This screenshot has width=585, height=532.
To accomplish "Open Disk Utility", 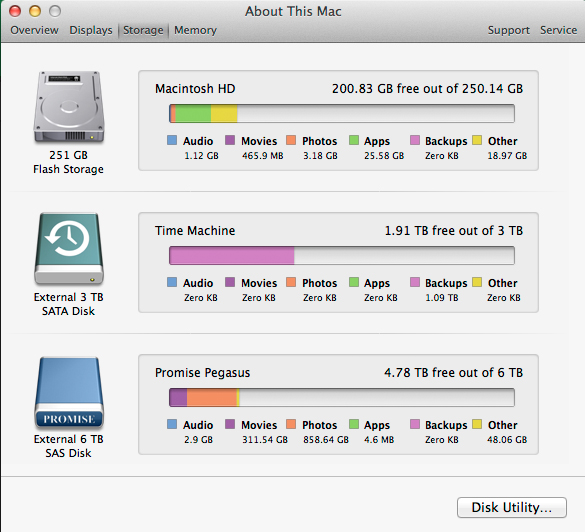I will [512, 507].
